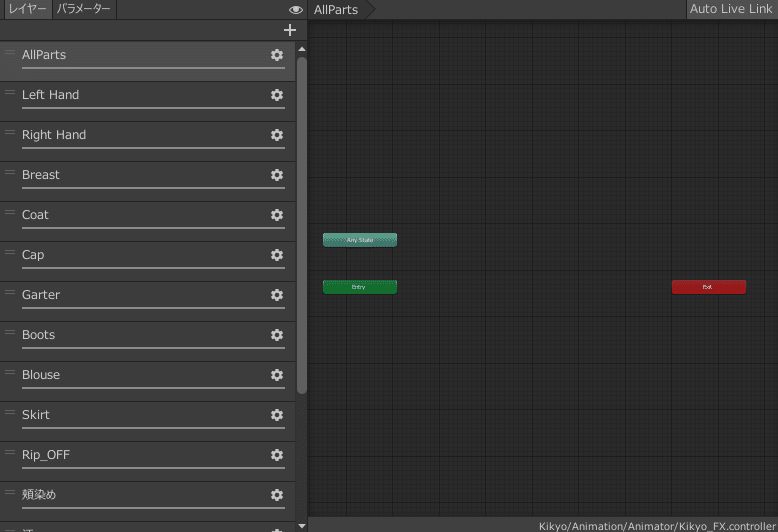Click the AllParts breadcrumb
This screenshot has width=778, height=532.
(x=336, y=9)
